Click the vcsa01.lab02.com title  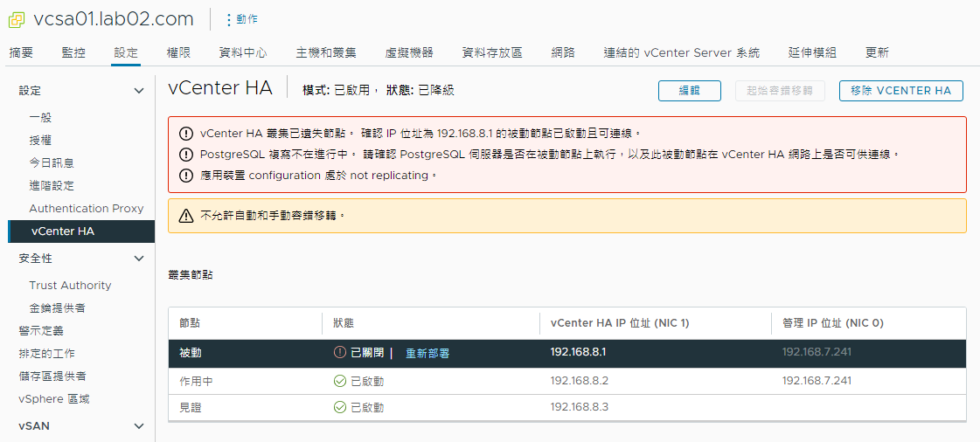(113, 19)
